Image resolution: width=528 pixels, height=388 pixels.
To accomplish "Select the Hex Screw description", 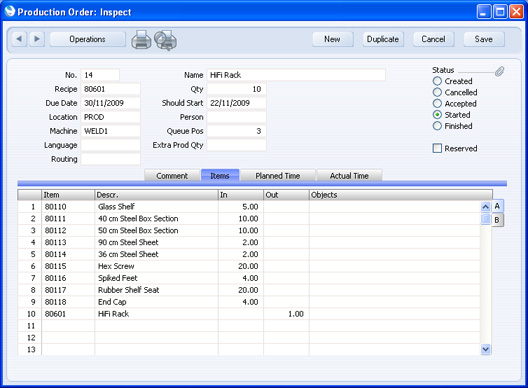I will pyautogui.click(x=156, y=266).
